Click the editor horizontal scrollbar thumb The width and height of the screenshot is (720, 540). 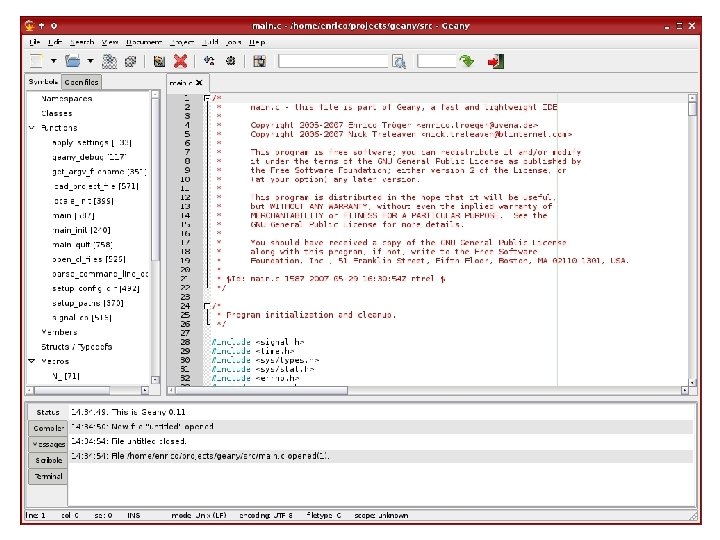261,390
